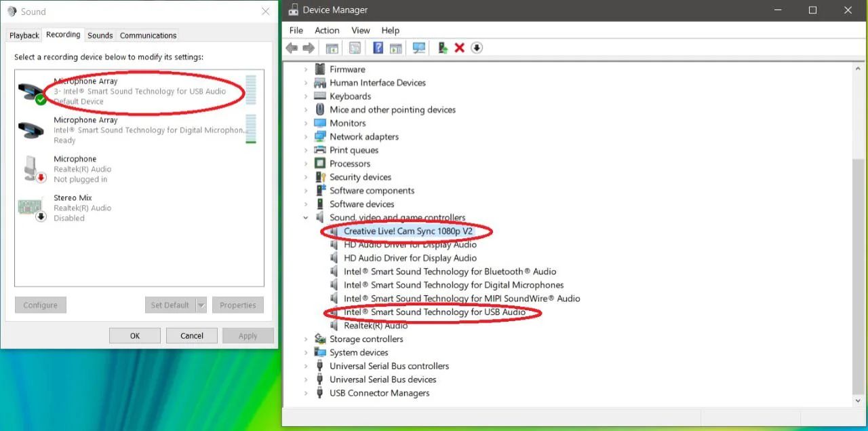This screenshot has width=868, height=431.
Task: Click the Configure button
Action: pos(40,305)
